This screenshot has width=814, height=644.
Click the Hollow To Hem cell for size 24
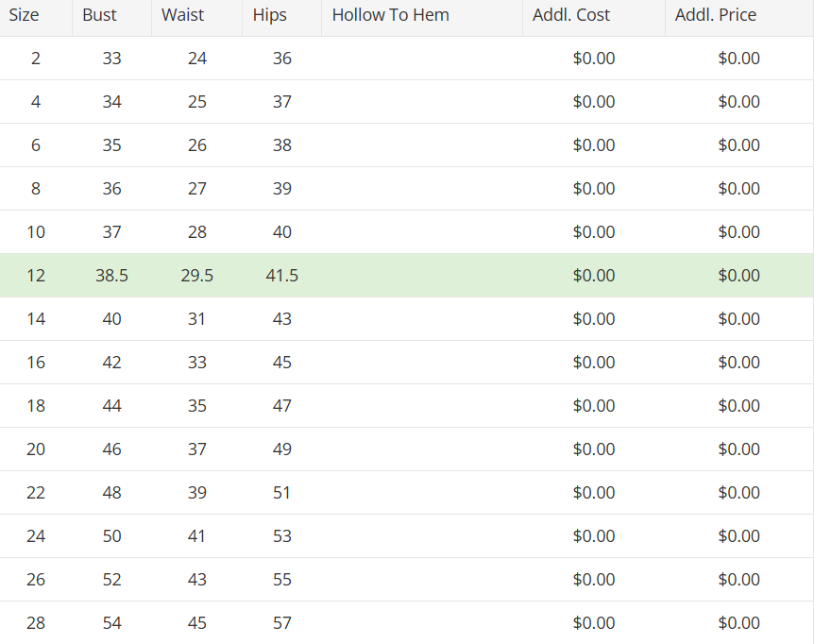coord(422,536)
